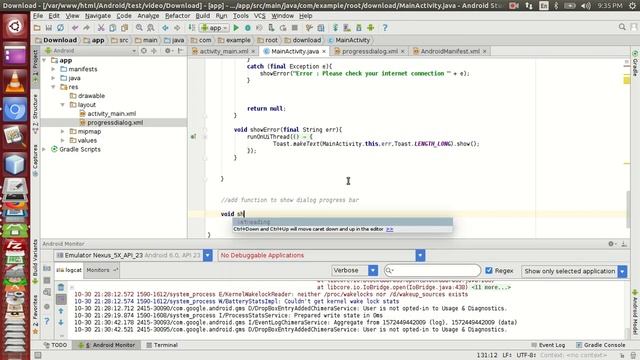This screenshot has width=640, height=360.
Task: Toggle the Captures side panel
Action: pos(36,160)
